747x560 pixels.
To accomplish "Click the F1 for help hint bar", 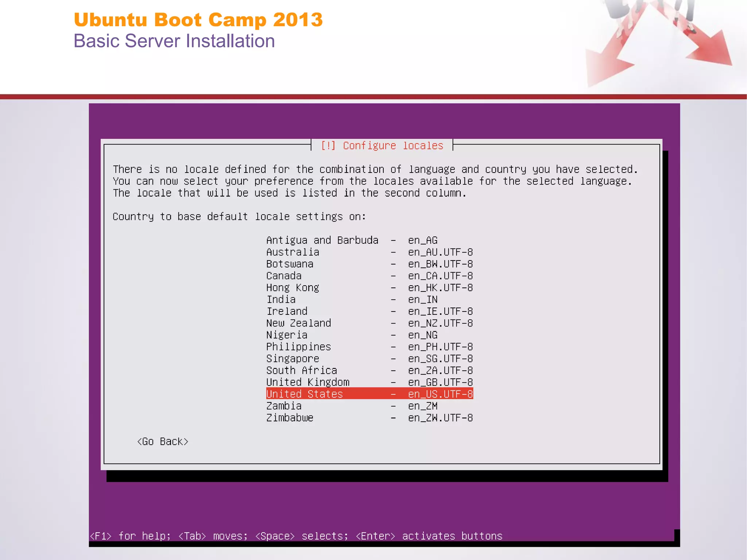I will pos(296,536).
